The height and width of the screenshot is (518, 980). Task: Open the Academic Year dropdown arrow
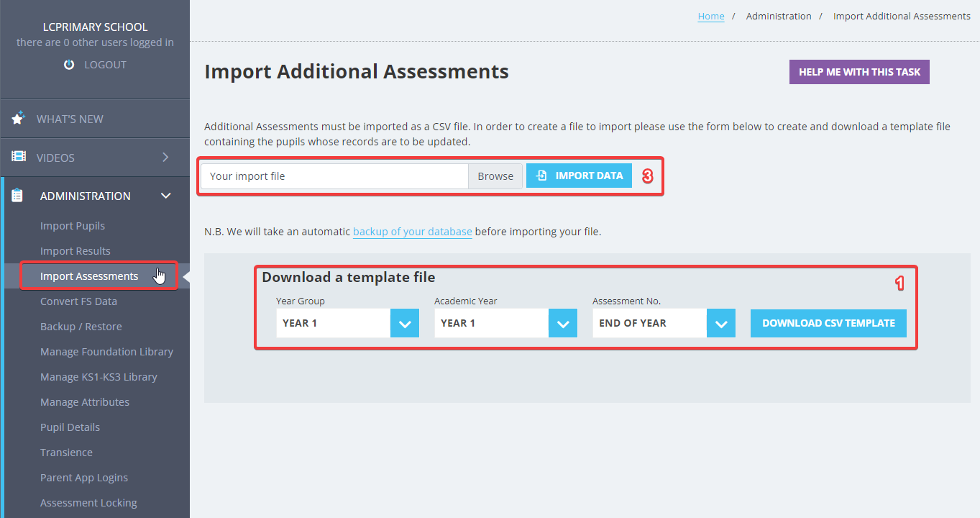click(563, 323)
